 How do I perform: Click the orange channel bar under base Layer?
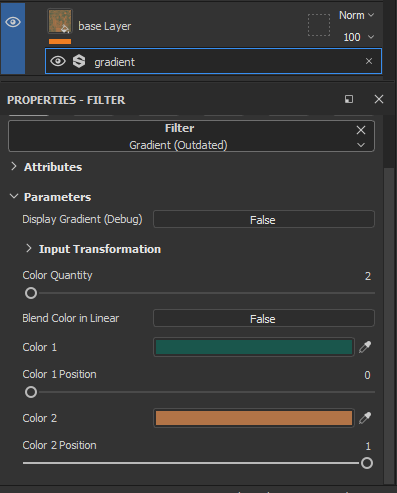pos(60,41)
